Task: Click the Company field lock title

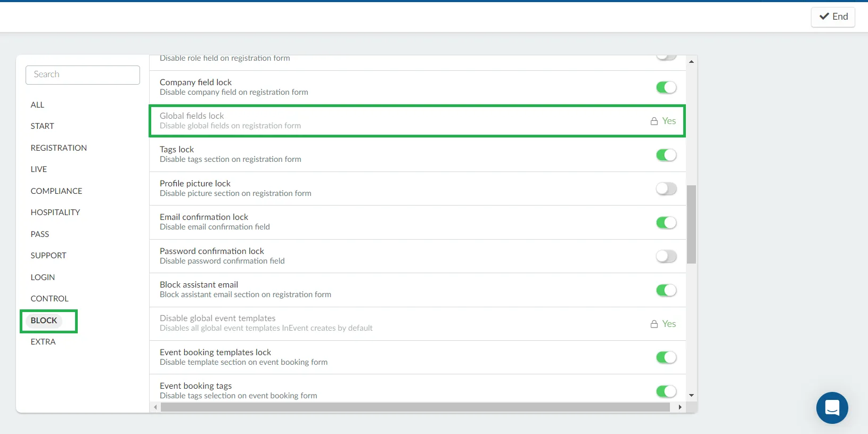Action: click(195, 83)
